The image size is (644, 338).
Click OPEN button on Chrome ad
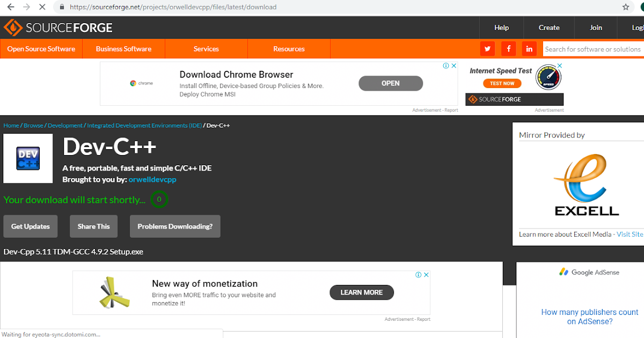(x=391, y=83)
